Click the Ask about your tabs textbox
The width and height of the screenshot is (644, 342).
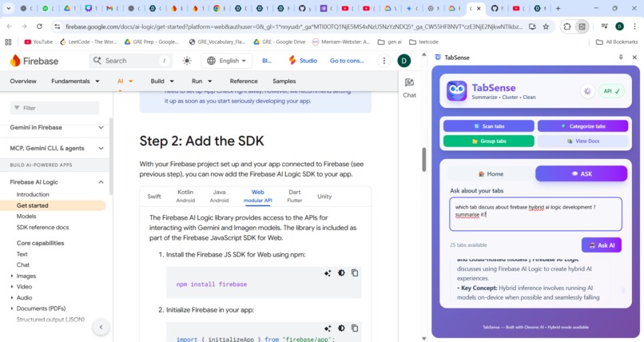[535, 214]
